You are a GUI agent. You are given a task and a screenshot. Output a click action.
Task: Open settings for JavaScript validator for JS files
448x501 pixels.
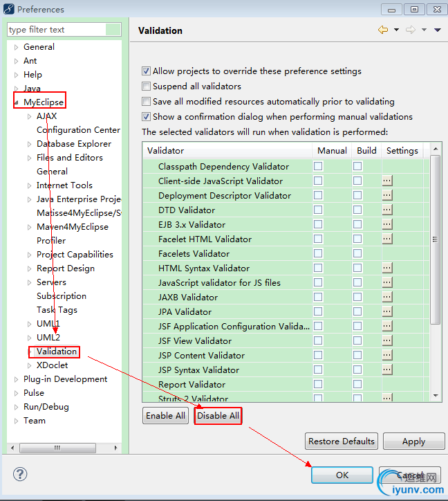point(387,282)
